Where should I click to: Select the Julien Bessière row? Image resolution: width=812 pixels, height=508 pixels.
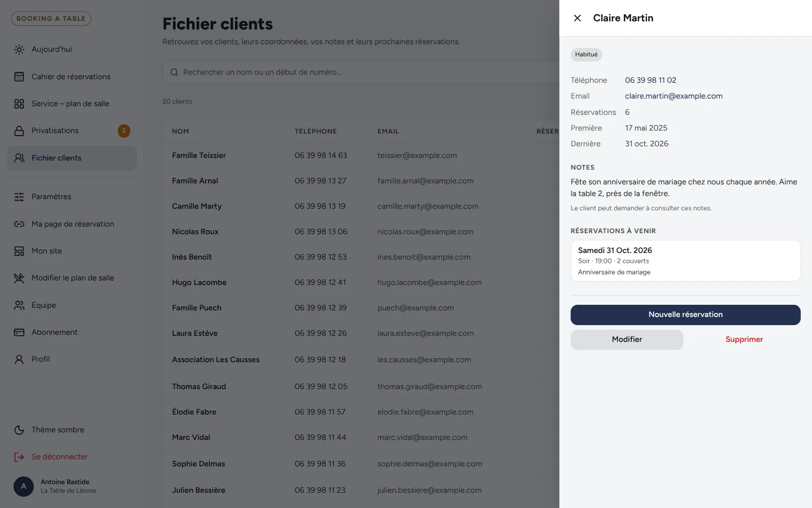[361, 490]
